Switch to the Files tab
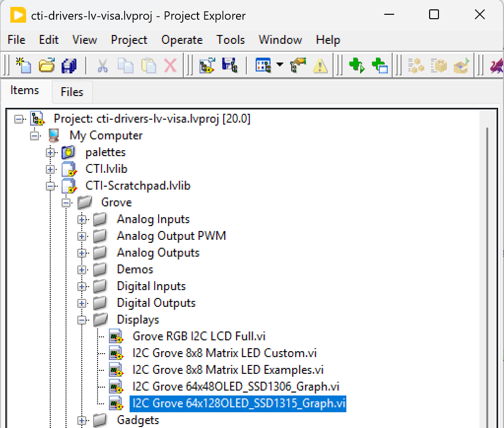 (x=71, y=92)
